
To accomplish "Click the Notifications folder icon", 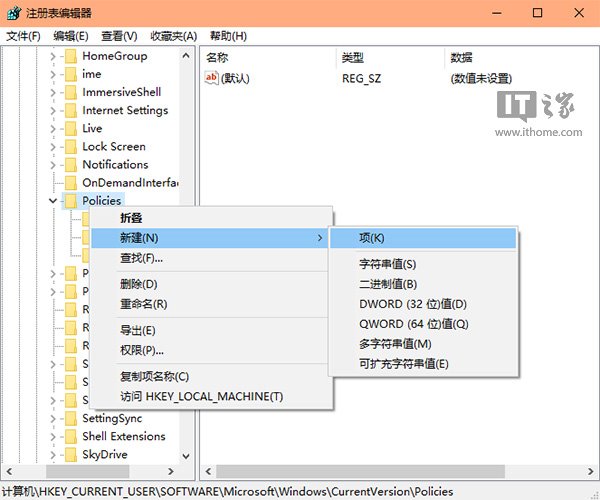I will pyautogui.click(x=71, y=165).
